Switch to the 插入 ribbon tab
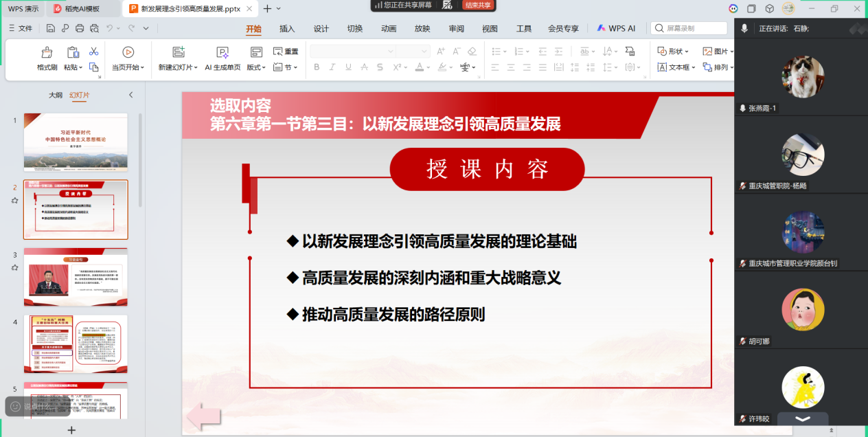 click(x=287, y=29)
